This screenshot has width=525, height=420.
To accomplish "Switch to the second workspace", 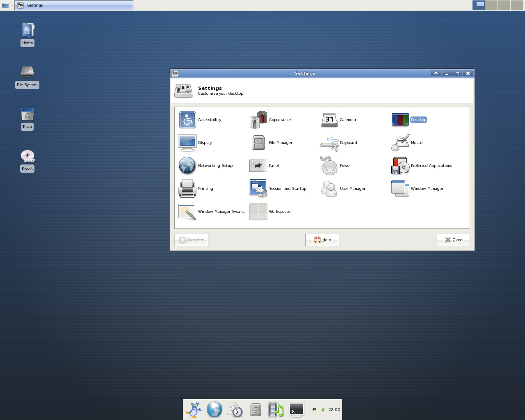I will click(x=491, y=5).
